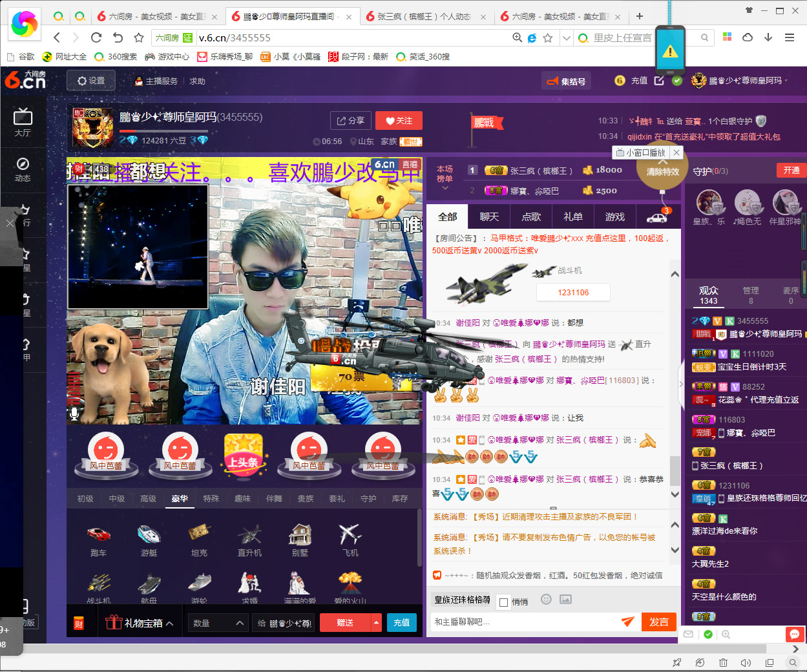
Task: Open the browser hamburger menu
Action: [790, 37]
